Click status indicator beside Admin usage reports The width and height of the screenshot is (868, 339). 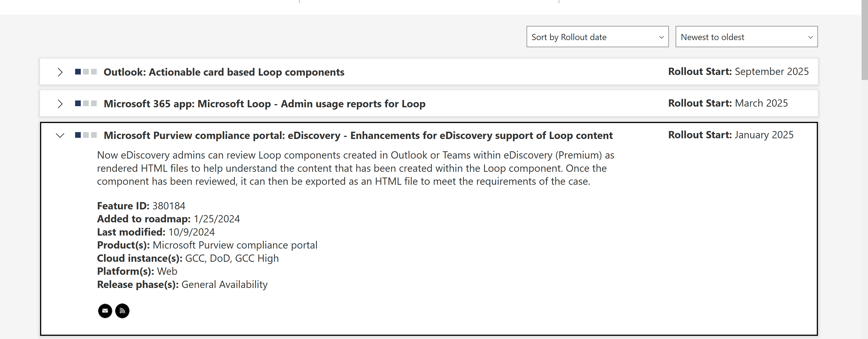[86, 103]
